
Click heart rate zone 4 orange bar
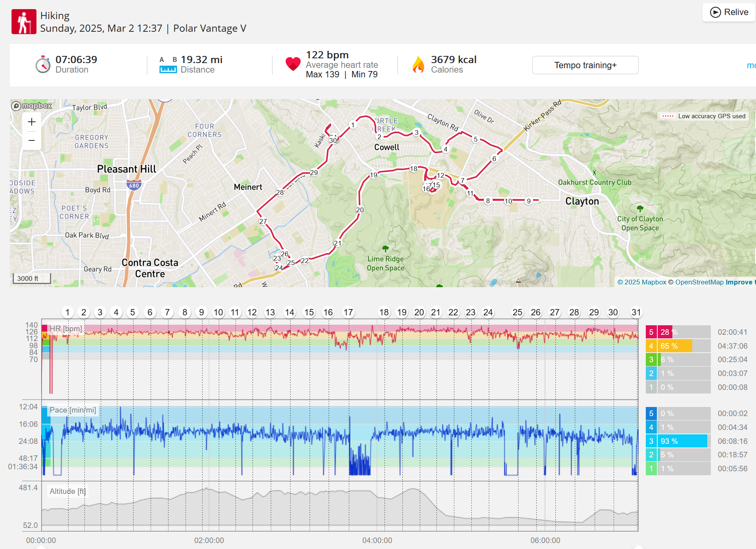(x=675, y=346)
